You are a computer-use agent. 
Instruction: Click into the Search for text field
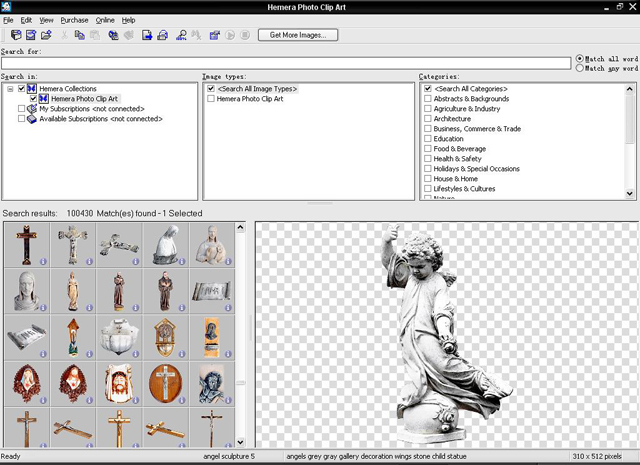point(286,63)
